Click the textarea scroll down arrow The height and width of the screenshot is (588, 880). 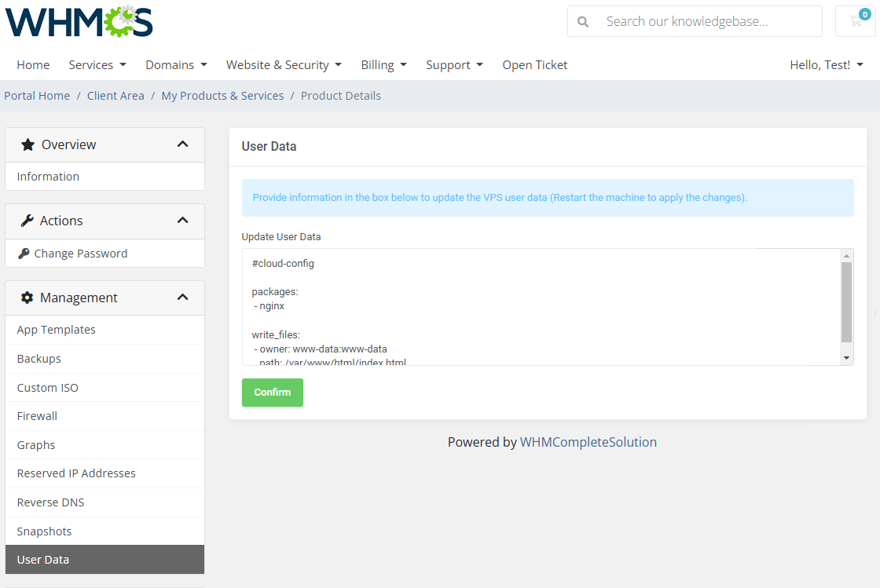coord(846,358)
